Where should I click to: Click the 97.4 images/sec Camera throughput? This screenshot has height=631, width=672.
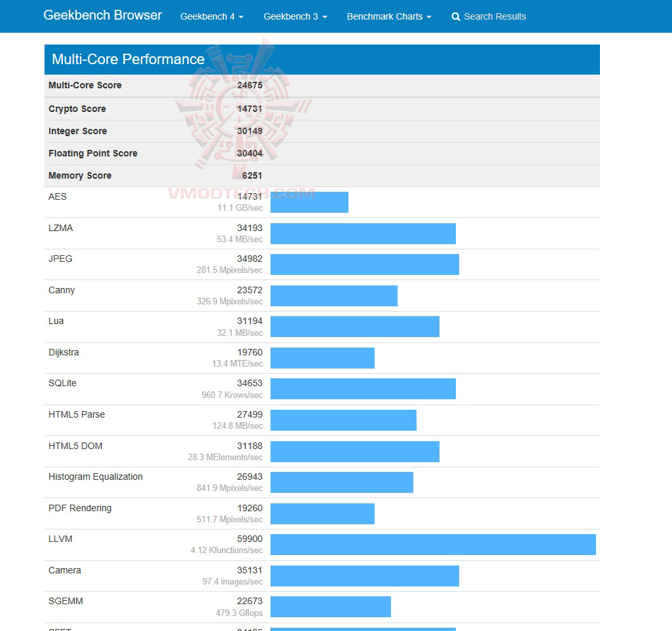(x=233, y=582)
